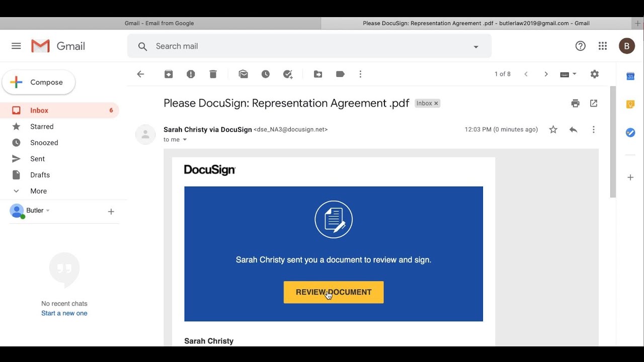The image size is (644, 362).
Task: Expand the More section in sidebar
Action: click(38, 191)
